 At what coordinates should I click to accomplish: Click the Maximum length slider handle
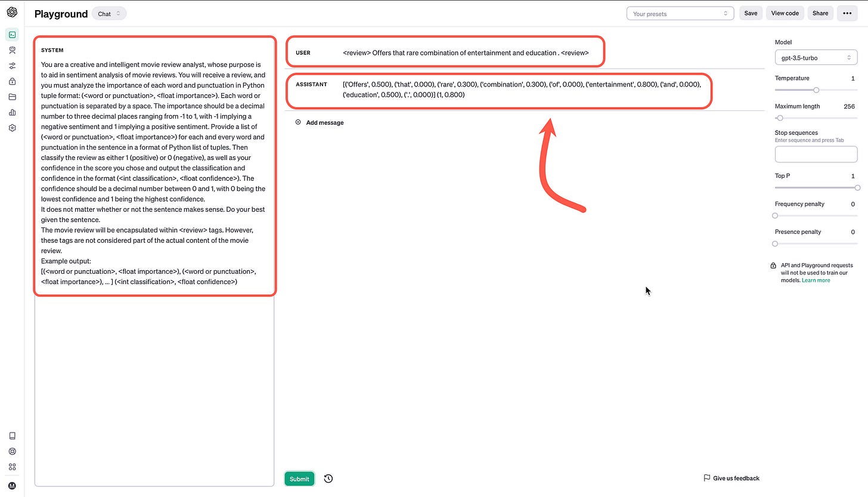tap(780, 118)
